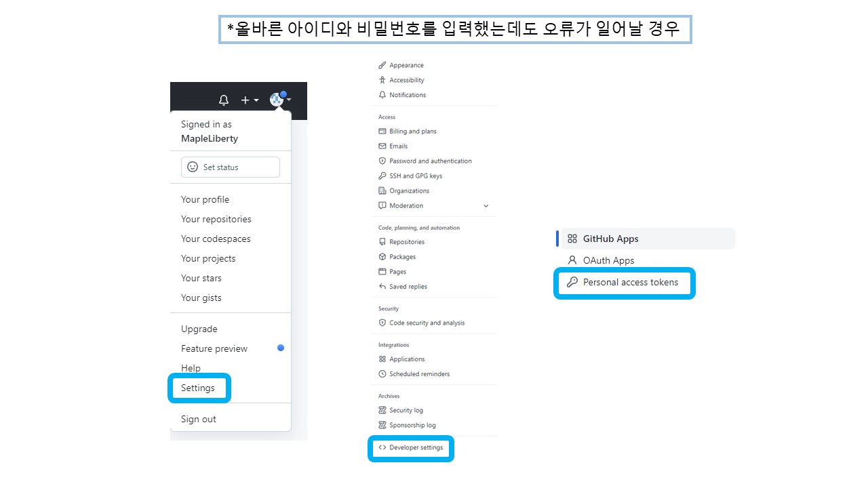Open Billing and plans
This screenshot has width=868, height=488.
point(413,131)
